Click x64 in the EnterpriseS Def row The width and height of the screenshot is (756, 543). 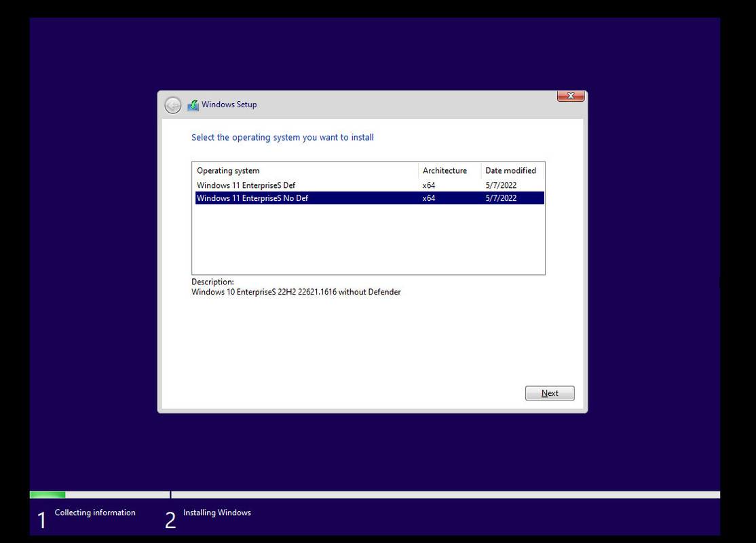point(429,185)
